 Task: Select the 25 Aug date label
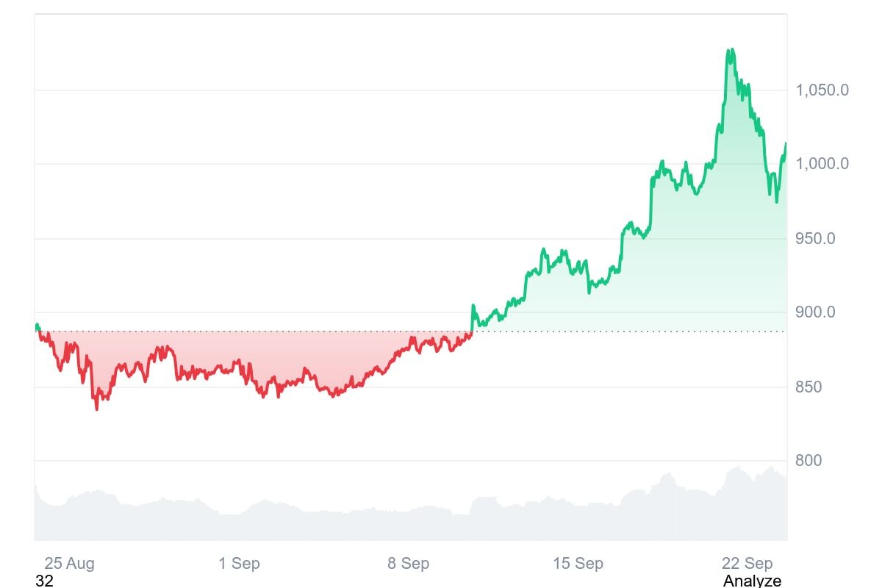[x=69, y=564]
